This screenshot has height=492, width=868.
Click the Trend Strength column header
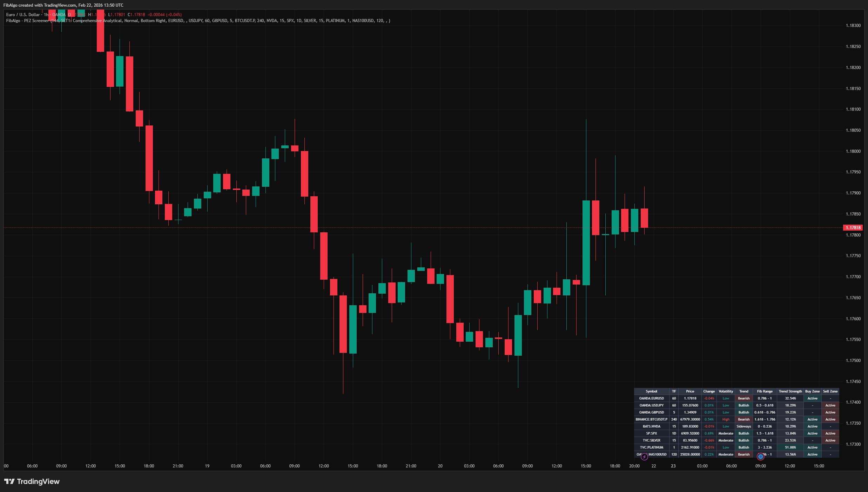(790, 391)
